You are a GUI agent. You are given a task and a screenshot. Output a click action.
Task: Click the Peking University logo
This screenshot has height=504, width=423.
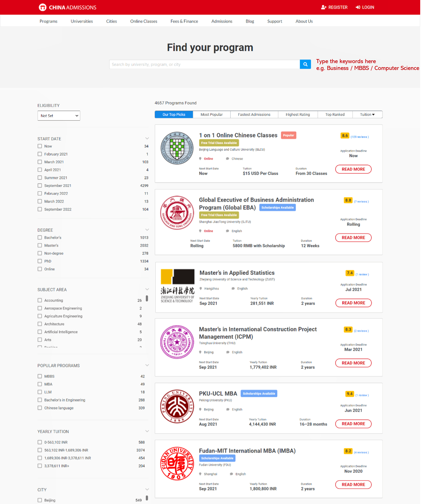(177, 406)
